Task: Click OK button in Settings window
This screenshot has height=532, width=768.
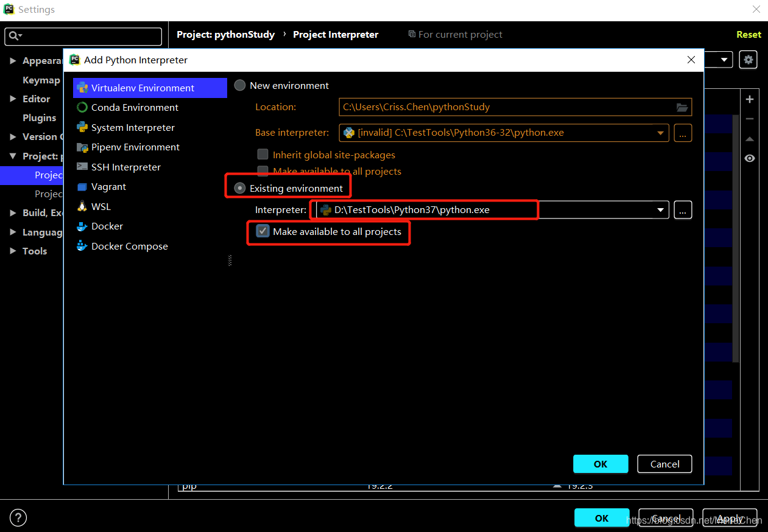Action: click(x=602, y=518)
